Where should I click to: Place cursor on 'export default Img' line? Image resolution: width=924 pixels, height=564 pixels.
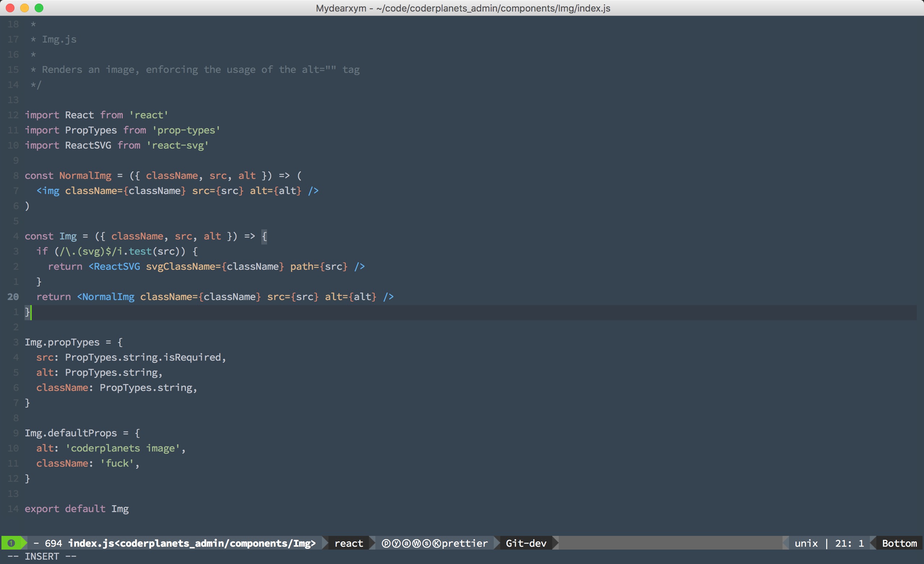click(x=77, y=509)
